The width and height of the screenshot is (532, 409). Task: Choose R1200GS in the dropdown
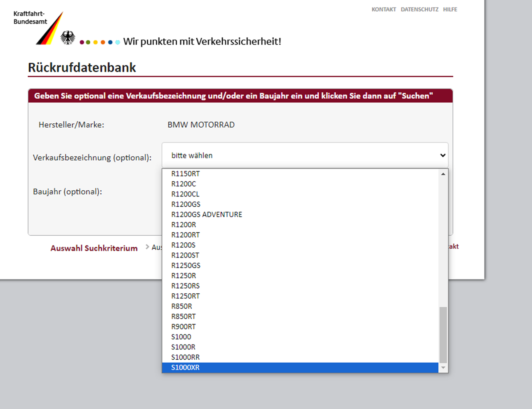[300, 204]
